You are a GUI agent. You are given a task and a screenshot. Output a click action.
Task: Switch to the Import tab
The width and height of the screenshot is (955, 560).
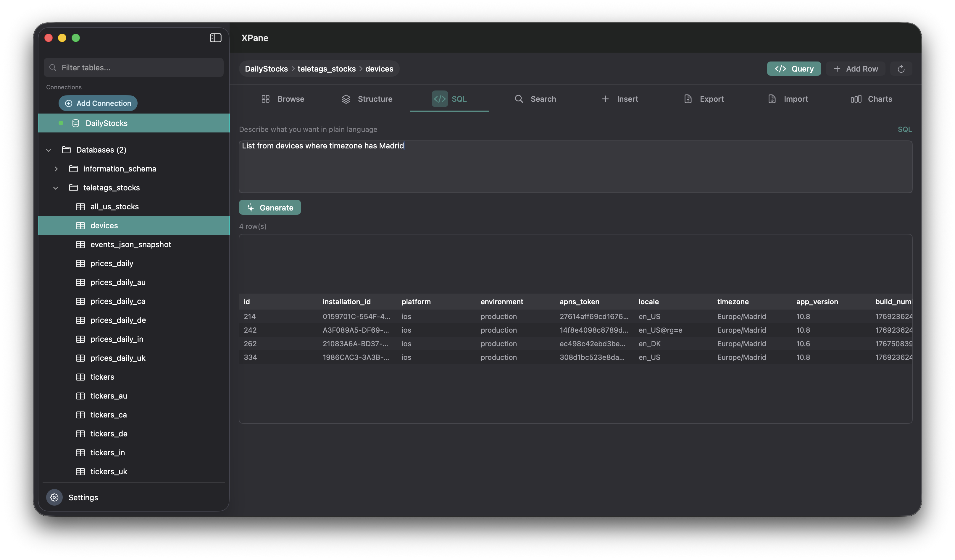coord(788,99)
